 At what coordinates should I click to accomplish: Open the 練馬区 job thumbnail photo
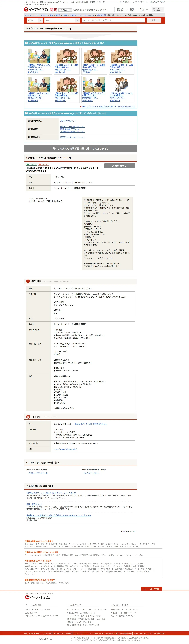click(x=39, y=84)
